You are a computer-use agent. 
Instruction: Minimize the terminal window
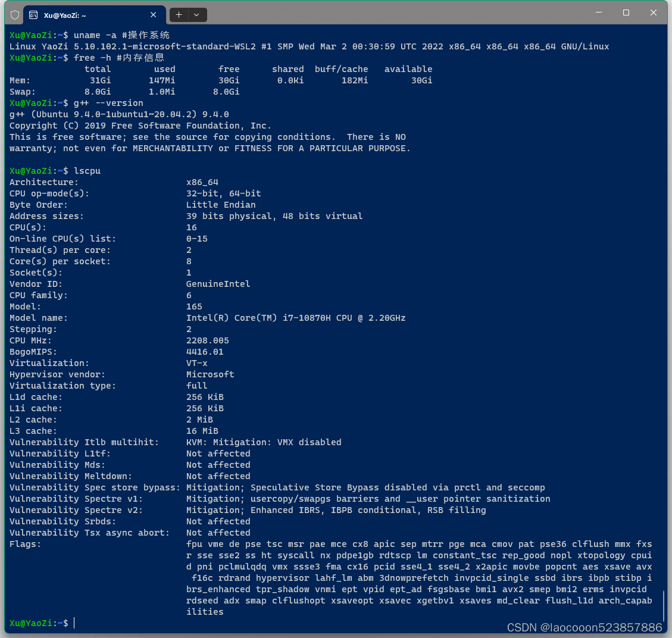pos(599,12)
